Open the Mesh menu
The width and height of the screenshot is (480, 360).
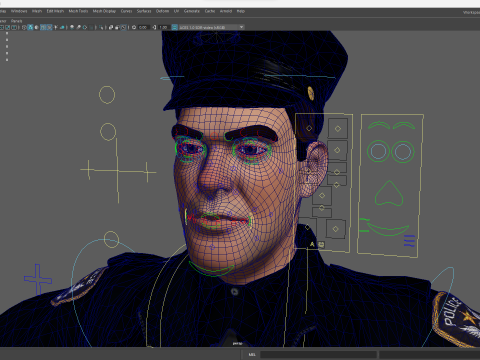click(x=37, y=11)
